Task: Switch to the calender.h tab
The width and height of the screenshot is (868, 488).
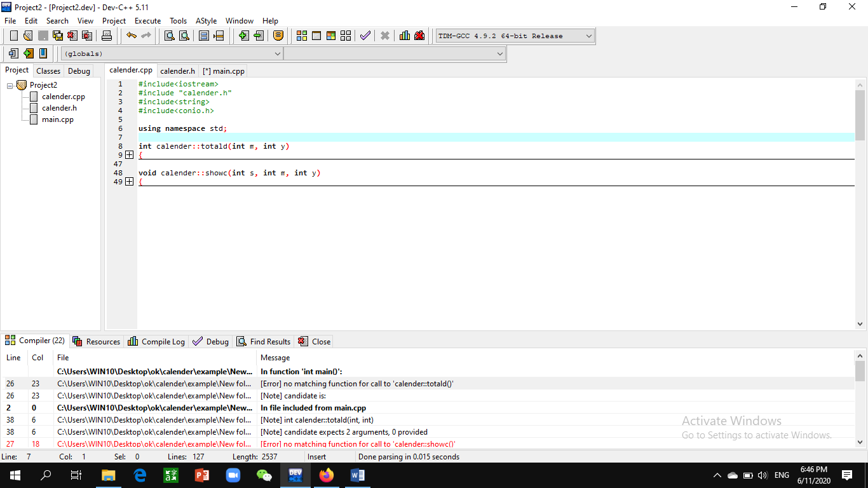Action: [x=177, y=71]
